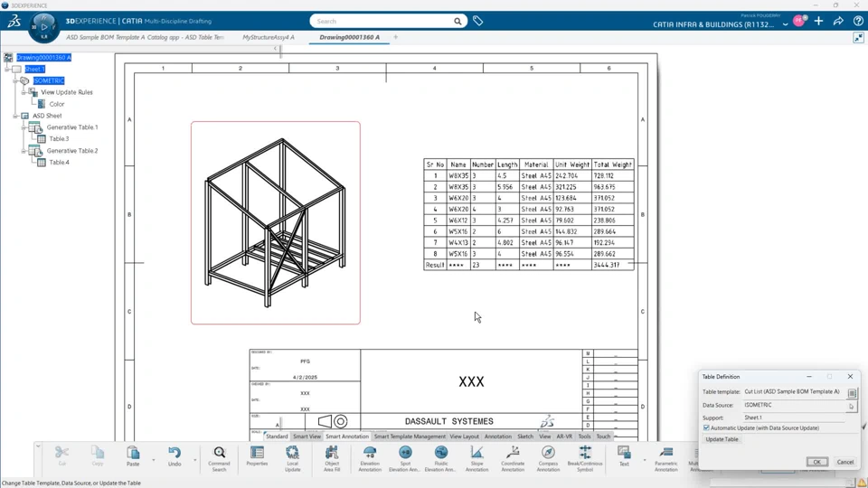Select the Parametric Annotation tool

tap(666, 459)
